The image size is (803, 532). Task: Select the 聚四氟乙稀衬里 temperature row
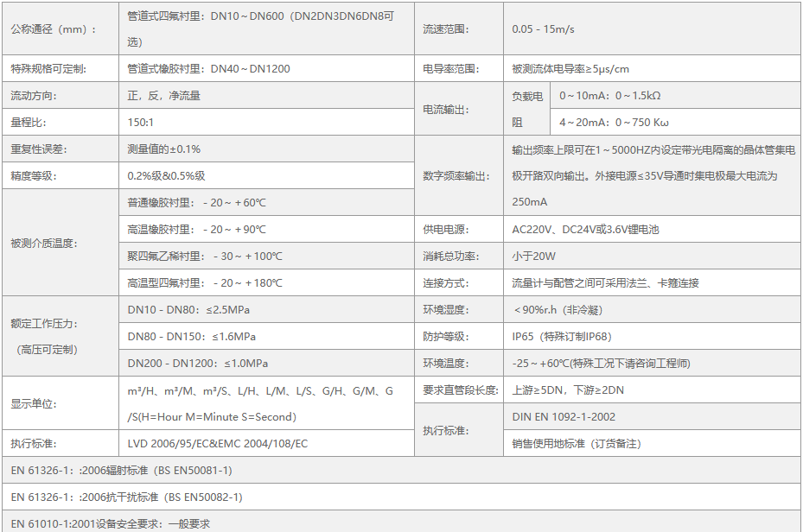coord(205,256)
